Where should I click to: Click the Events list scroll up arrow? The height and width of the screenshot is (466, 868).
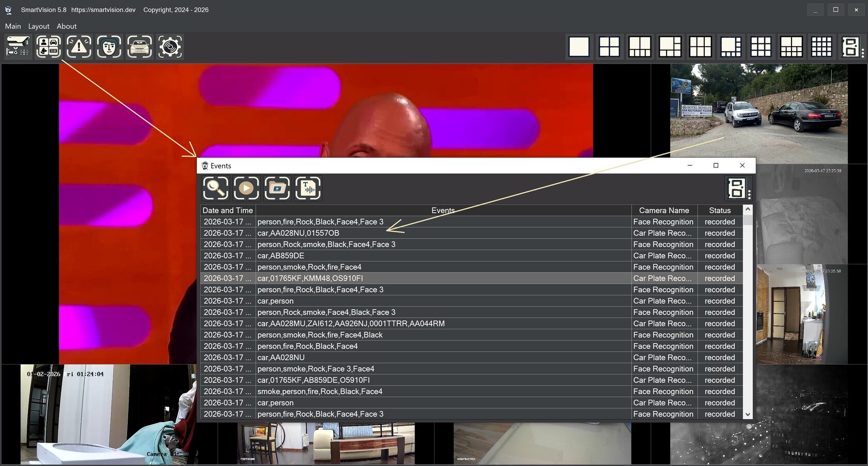point(748,209)
